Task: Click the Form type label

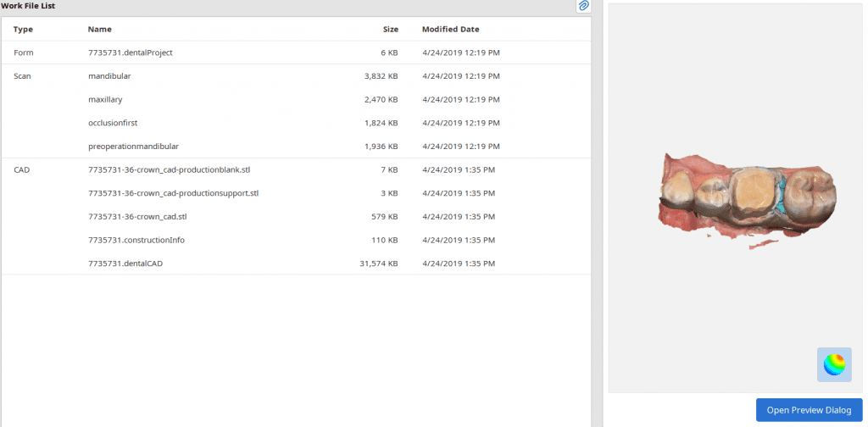Action: tap(23, 53)
